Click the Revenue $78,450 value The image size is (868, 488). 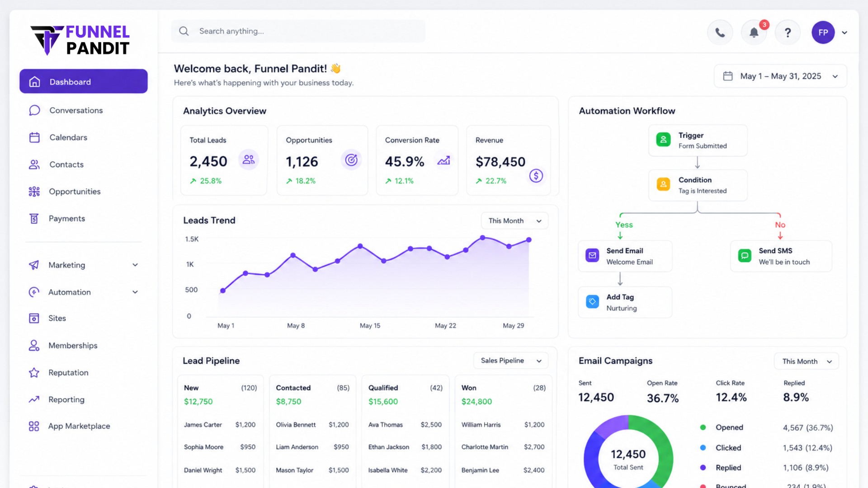pos(500,162)
